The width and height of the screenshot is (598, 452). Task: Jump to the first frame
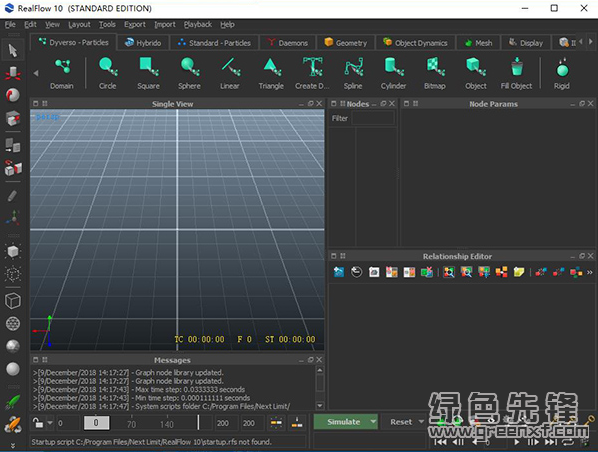tap(440, 442)
